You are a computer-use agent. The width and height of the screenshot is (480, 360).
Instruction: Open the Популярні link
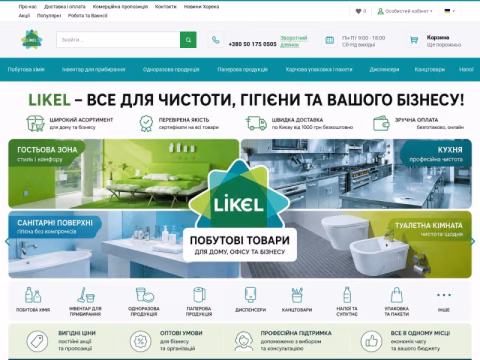point(49,15)
